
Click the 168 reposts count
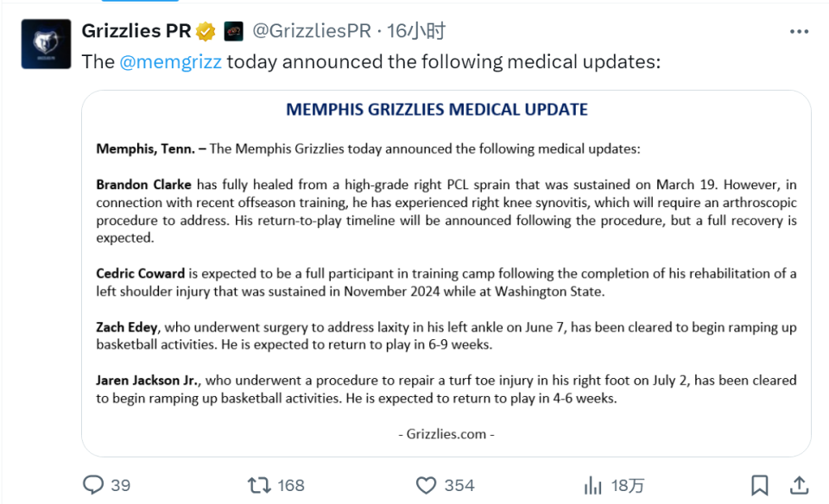[x=291, y=485]
